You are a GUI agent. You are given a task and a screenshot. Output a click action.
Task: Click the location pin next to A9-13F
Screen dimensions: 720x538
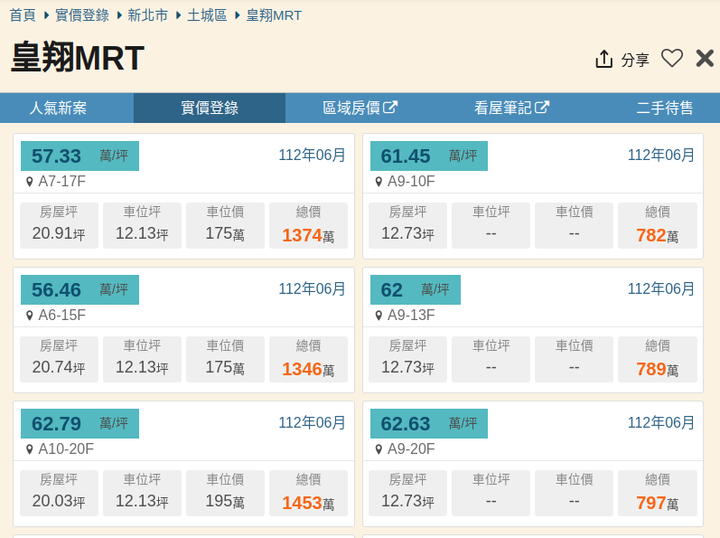click(x=378, y=315)
